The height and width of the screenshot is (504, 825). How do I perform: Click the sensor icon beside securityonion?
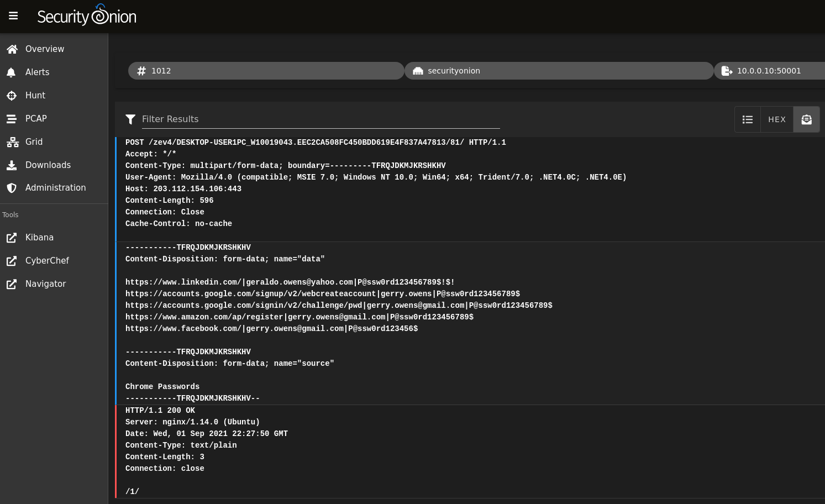pos(418,71)
